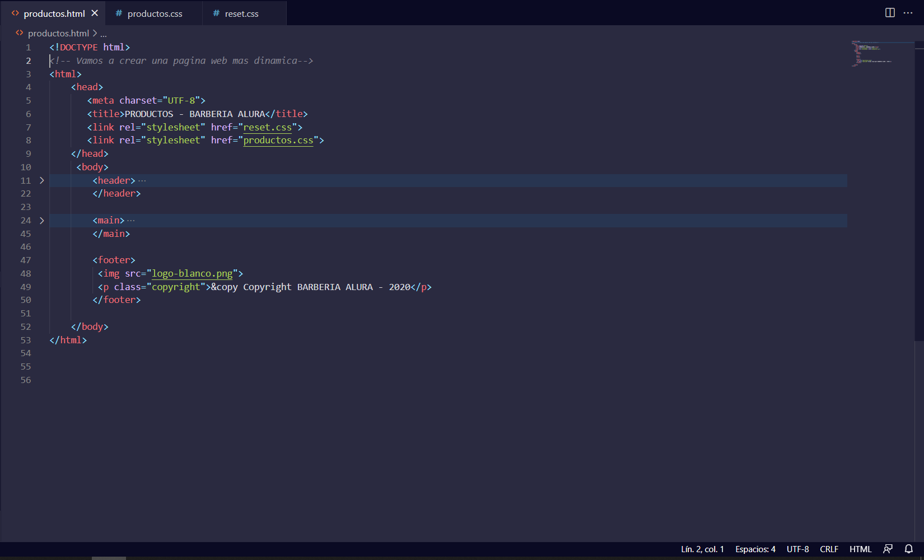Image resolution: width=924 pixels, height=560 pixels.
Task: Click line number 47 in the gutter
Action: [x=26, y=260]
